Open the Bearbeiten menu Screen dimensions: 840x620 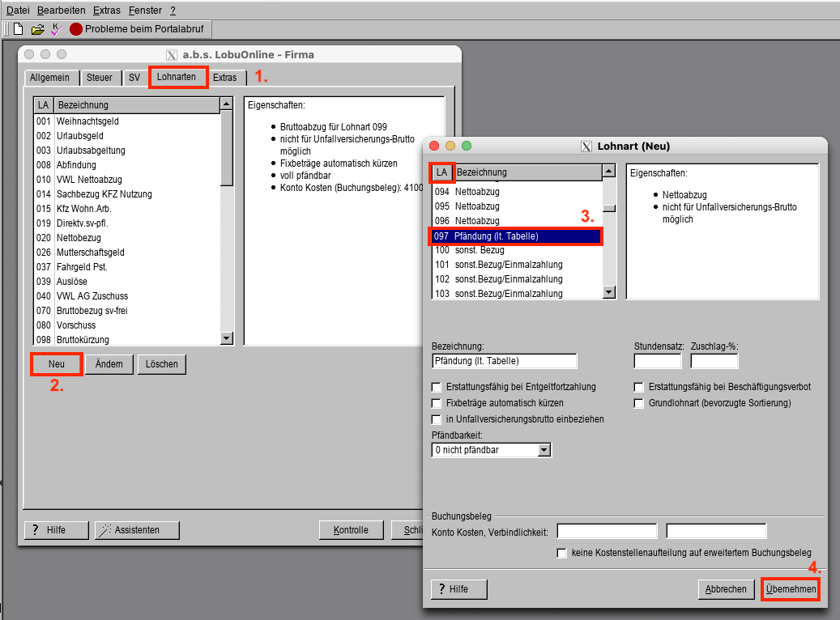(x=61, y=11)
